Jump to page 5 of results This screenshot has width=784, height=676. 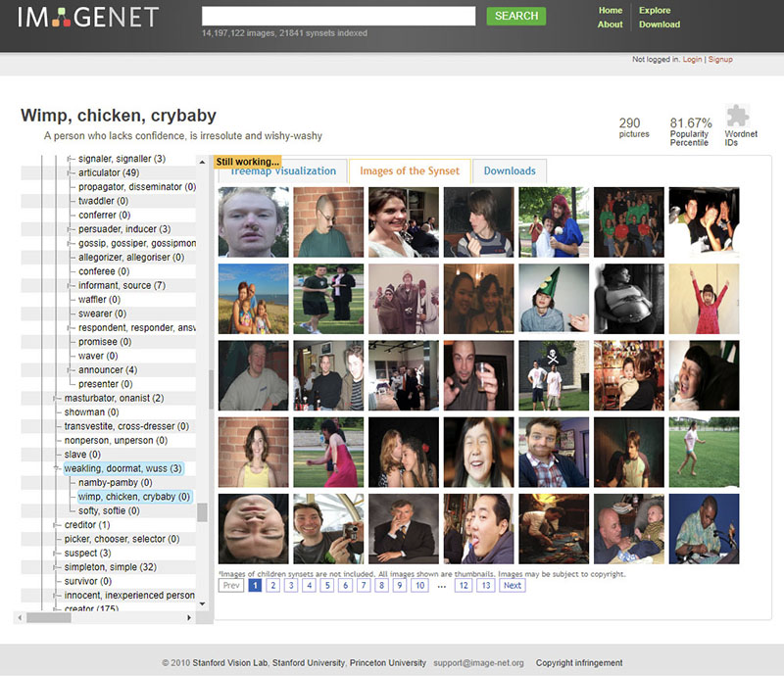(327, 586)
